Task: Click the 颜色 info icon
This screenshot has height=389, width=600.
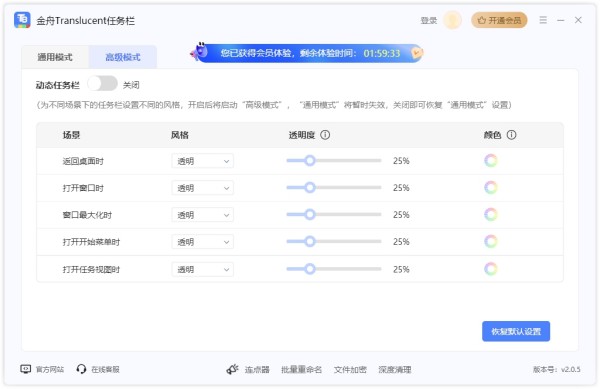Action: 511,135
